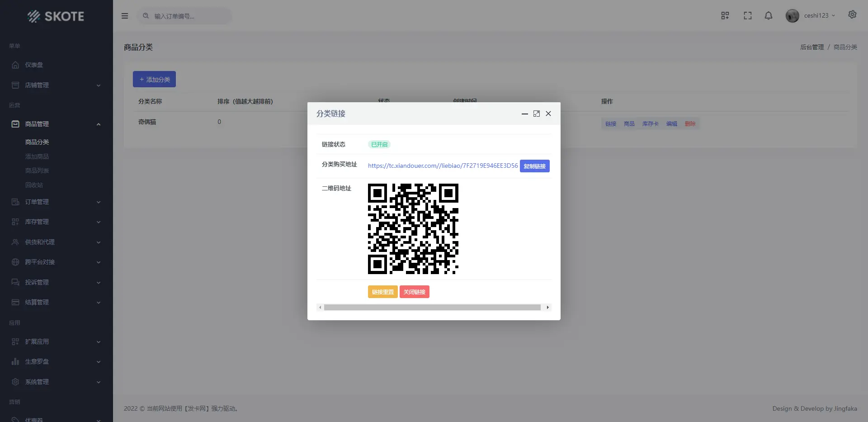
Task: Expand 订单管理 chevron
Action: point(99,202)
